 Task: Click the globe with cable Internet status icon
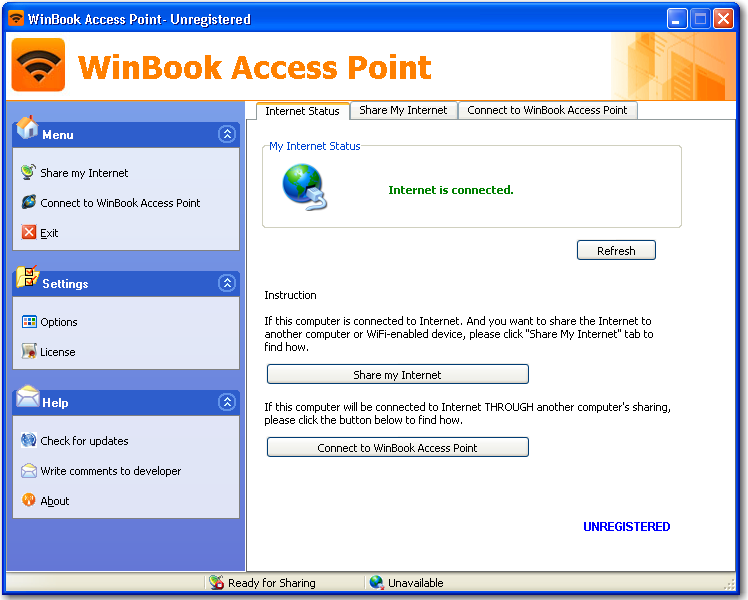coord(305,187)
